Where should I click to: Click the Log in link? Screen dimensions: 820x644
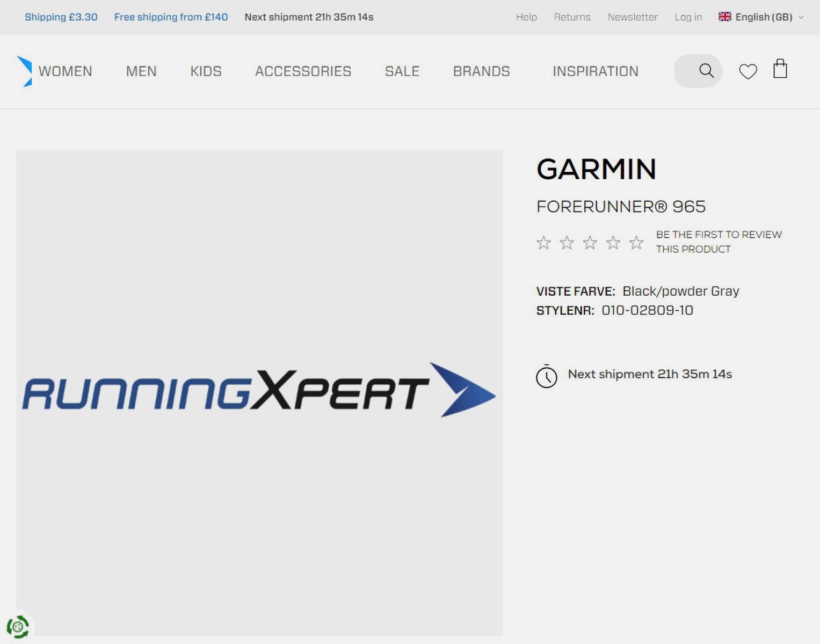[x=688, y=17]
